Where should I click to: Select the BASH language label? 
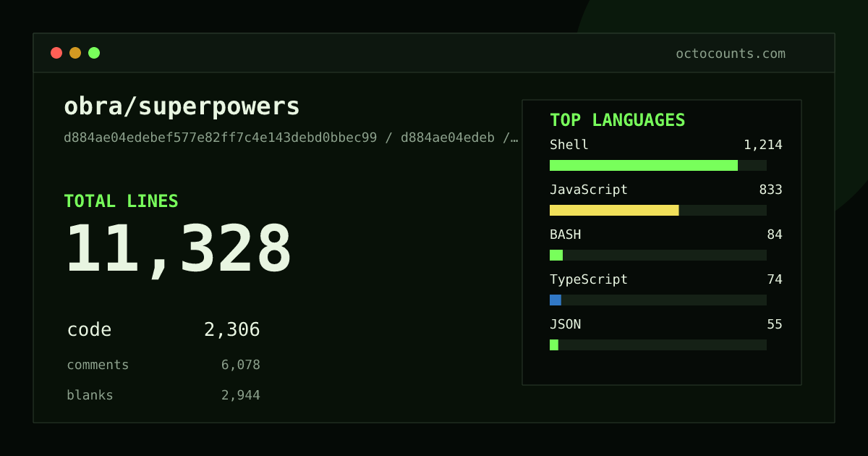coord(565,235)
